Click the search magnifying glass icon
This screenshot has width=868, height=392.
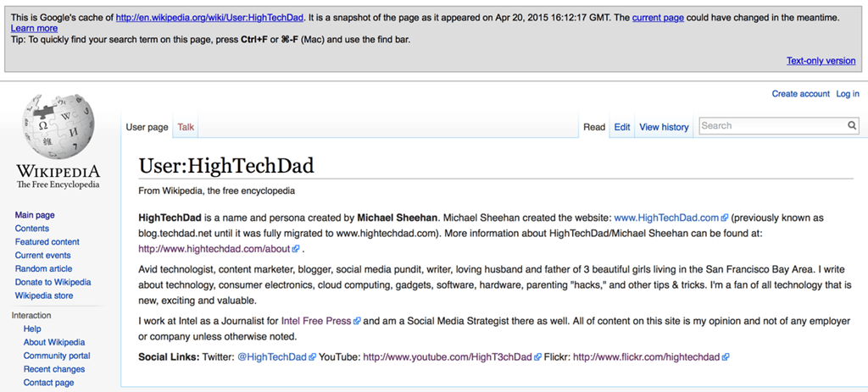coord(851,125)
